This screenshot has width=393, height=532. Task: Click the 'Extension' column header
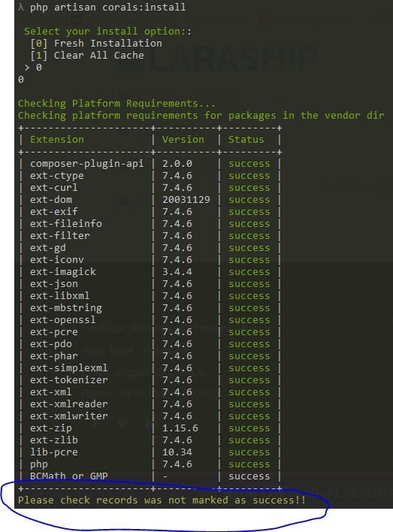tap(56, 140)
